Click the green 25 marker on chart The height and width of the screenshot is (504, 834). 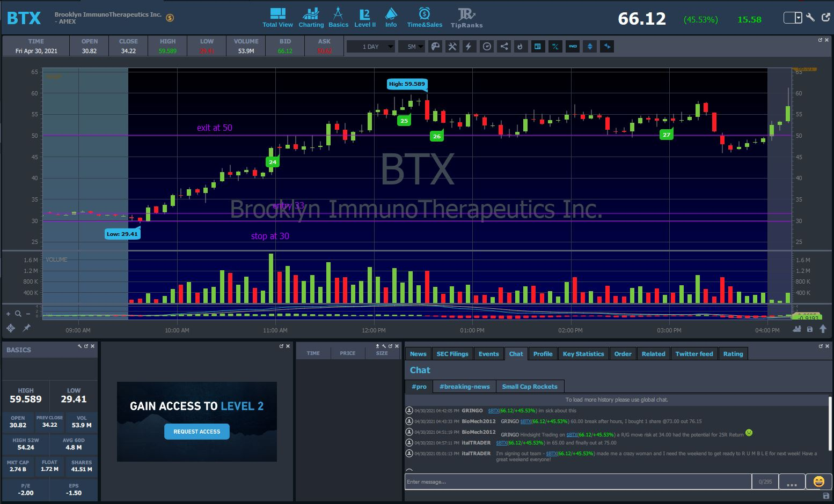[404, 121]
